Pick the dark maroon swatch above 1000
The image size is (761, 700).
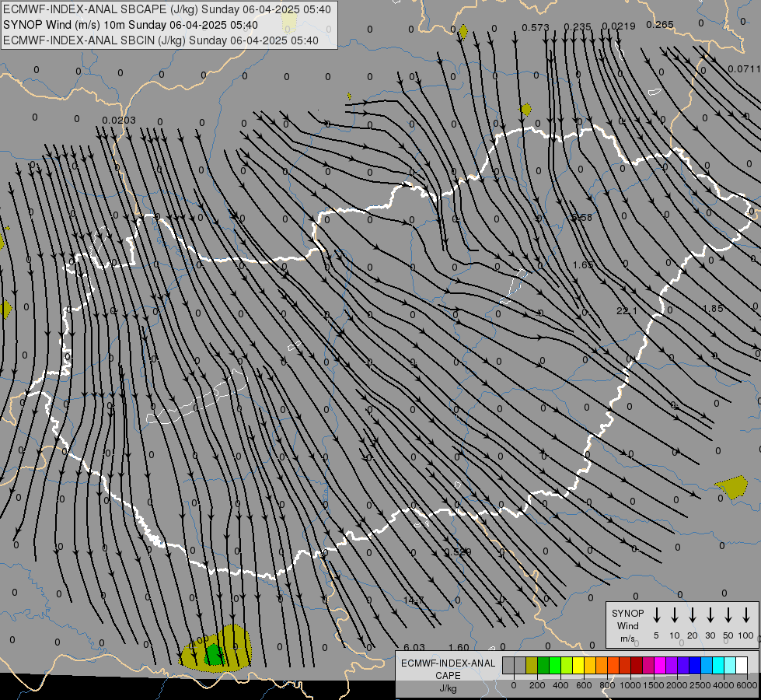click(x=637, y=665)
